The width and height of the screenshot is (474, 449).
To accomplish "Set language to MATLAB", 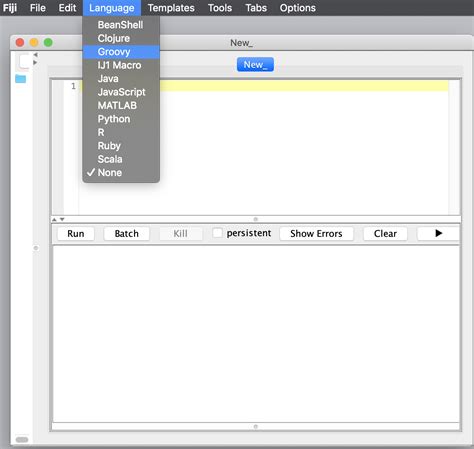I will pos(121,105).
